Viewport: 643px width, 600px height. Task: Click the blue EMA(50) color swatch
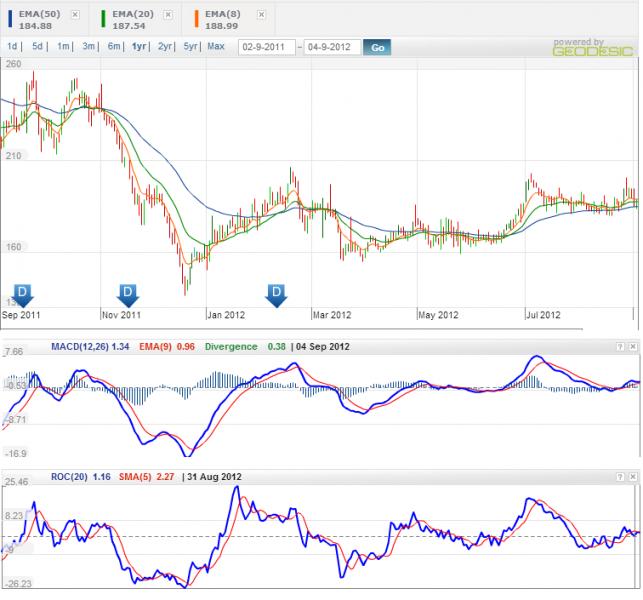coord(10,19)
